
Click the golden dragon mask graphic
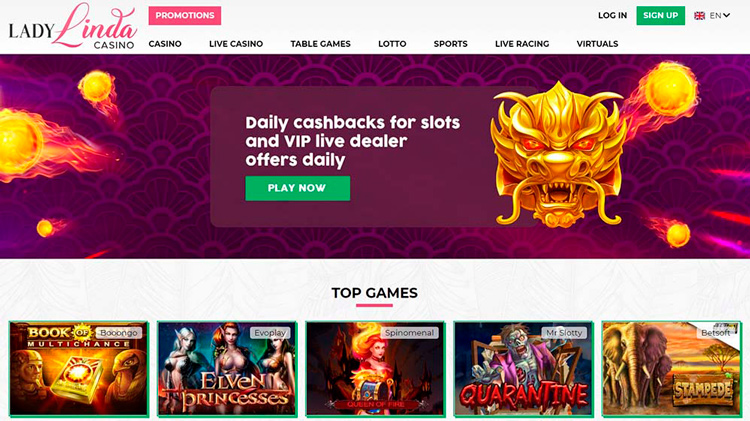[559, 154]
